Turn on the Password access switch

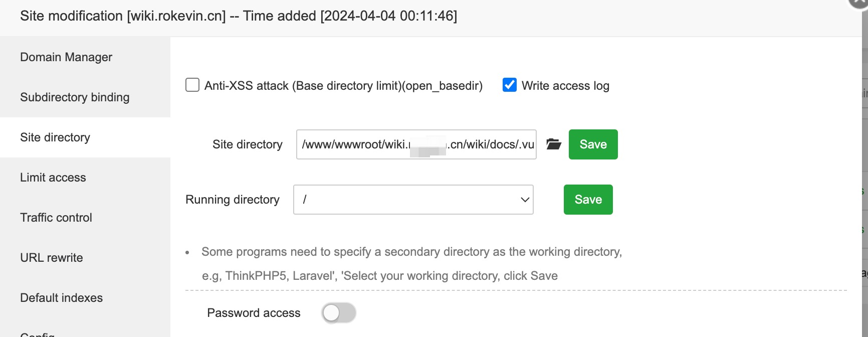click(339, 313)
